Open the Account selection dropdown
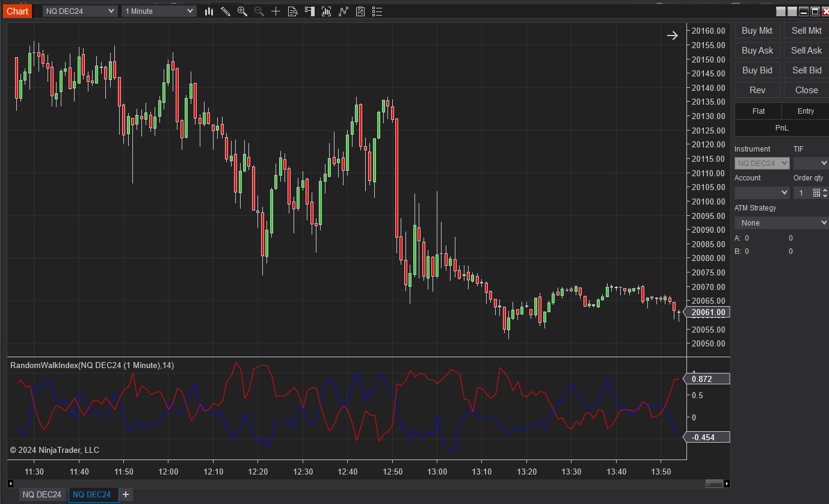829x504 pixels. pos(762,192)
